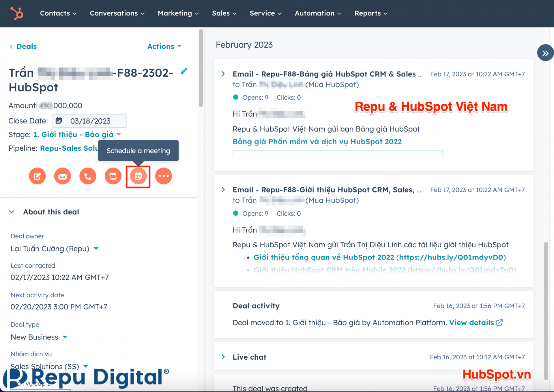Screen dimensions: 554x392
Task: Change the deal Stage dropdown
Action: tap(77, 135)
